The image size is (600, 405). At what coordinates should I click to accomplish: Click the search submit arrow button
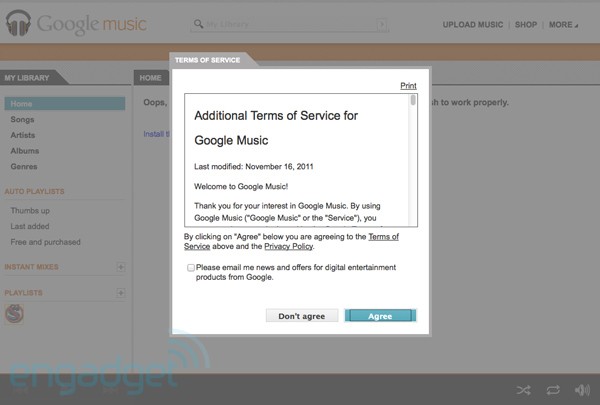[x=381, y=24]
